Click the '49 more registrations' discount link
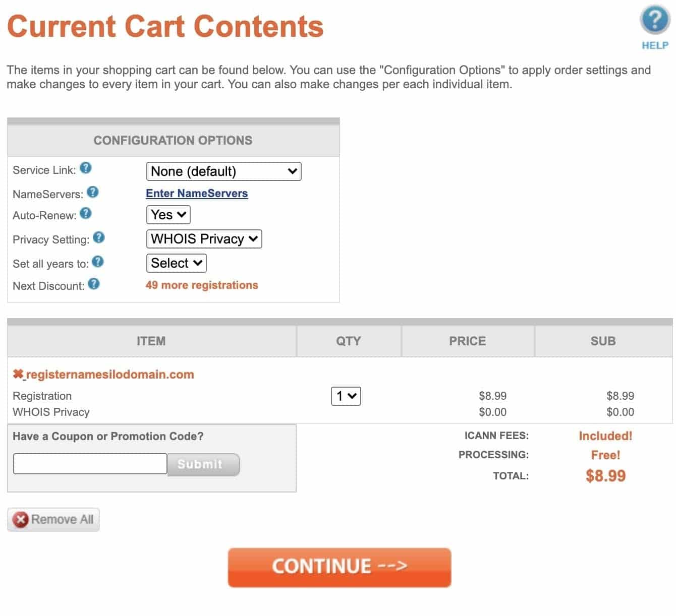Screen dimensions: 676x616 (x=202, y=285)
